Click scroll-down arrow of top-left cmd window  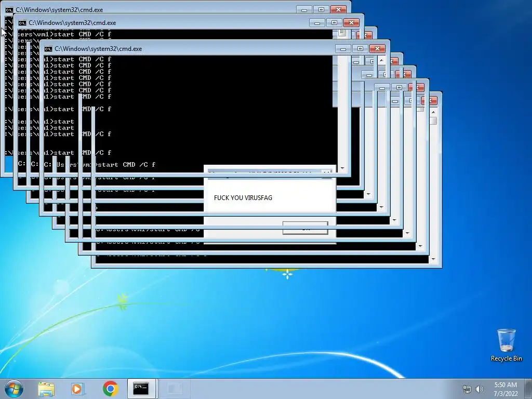342,168
